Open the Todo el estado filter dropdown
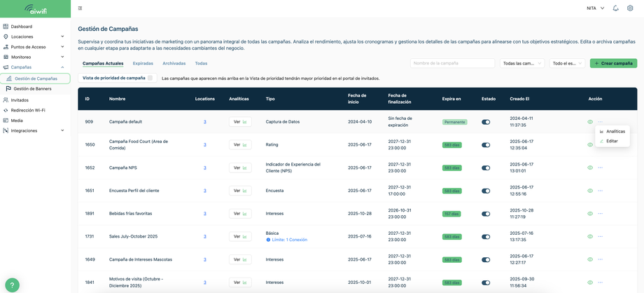 567,63
